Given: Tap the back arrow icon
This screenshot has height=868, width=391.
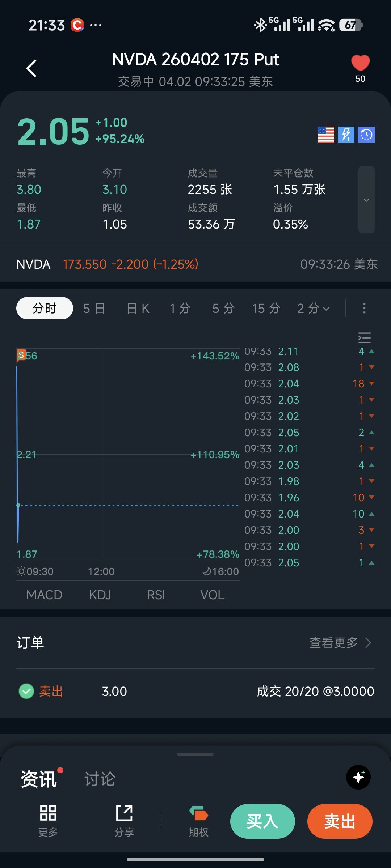Looking at the screenshot, I should pyautogui.click(x=32, y=68).
